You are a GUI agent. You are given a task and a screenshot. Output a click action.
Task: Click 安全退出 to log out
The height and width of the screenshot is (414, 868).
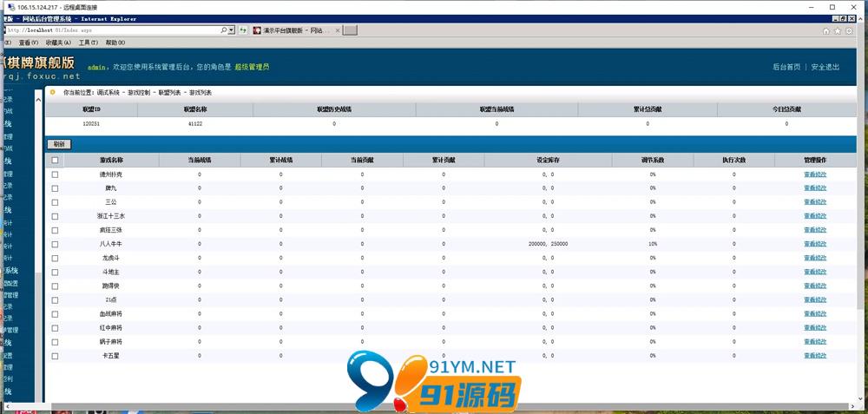(x=825, y=67)
